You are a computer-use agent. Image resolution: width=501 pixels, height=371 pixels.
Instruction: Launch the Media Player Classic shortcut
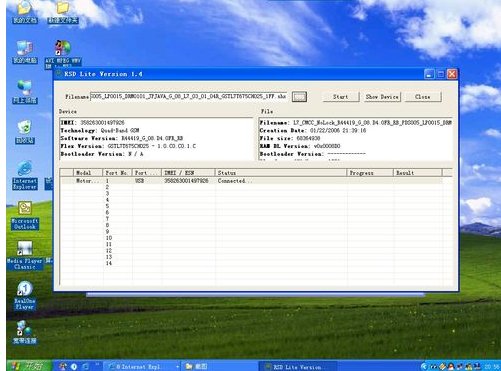point(25,255)
